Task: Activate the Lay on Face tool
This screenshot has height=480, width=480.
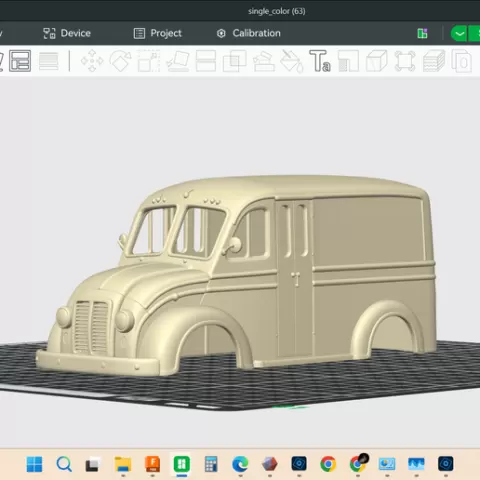Action: (178, 61)
